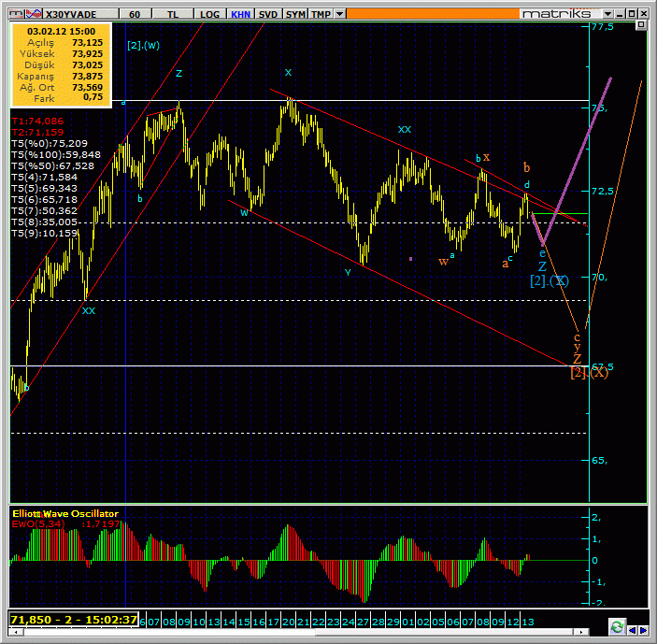Click the TL currency button
This screenshot has height=644, width=657.
tap(174, 15)
